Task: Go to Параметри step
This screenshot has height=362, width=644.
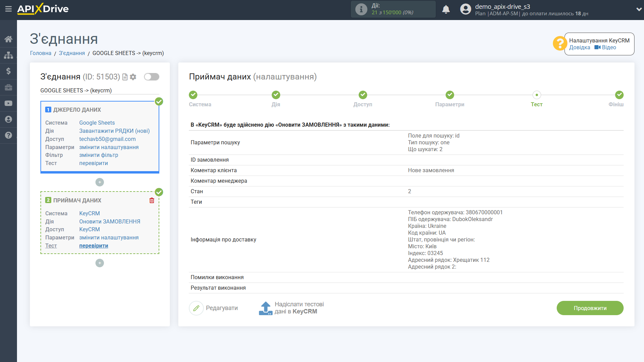Action: pos(450,95)
